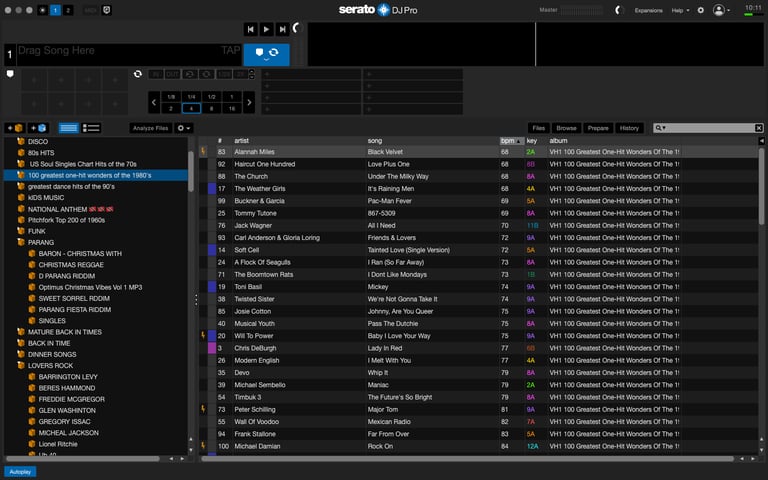Toggle the blue cue/loop panel button

click(266, 54)
